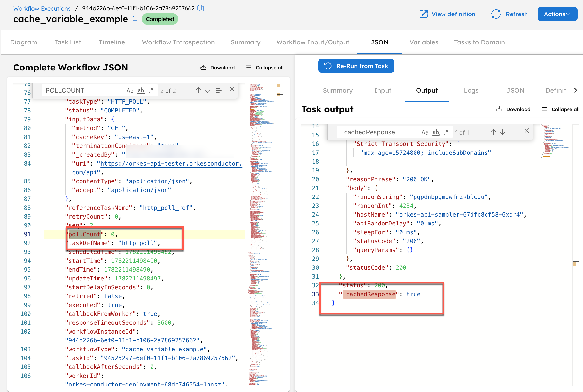Select the Variables tab
Screen dimensions: 583x392
pyautogui.click(x=424, y=42)
